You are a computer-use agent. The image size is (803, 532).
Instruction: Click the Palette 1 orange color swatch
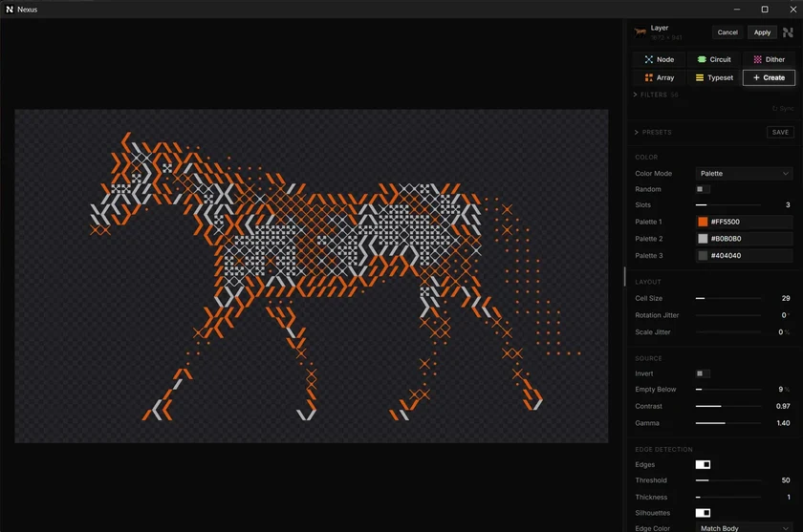coord(703,222)
